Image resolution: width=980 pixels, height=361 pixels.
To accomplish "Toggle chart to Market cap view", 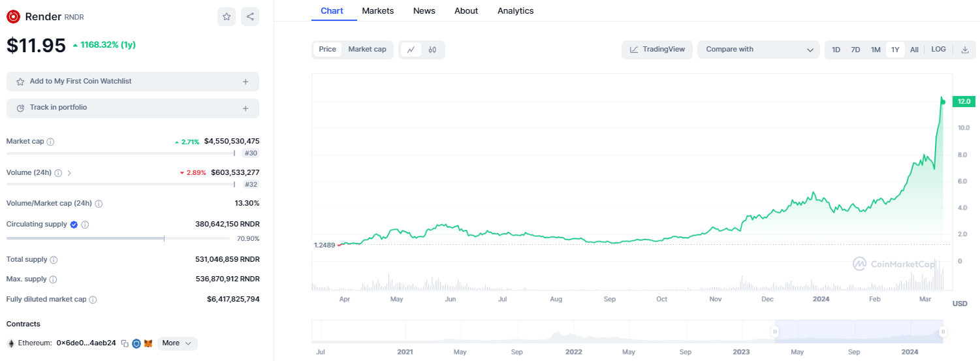I will coord(367,50).
